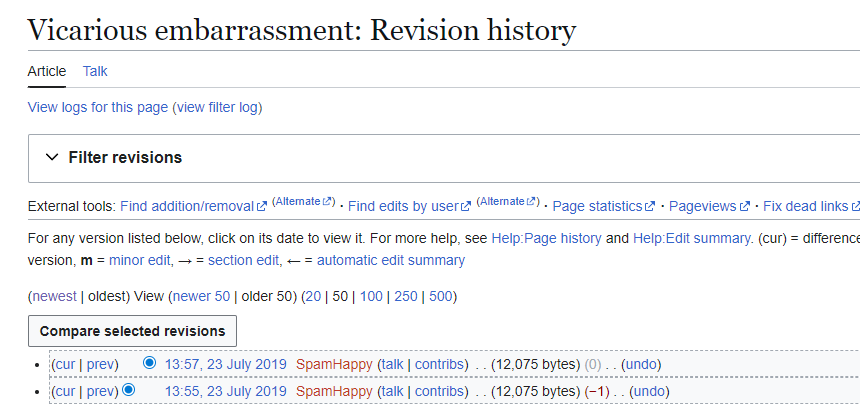Open View logs for this page link
Screen dimensions: 860x404
pos(98,107)
